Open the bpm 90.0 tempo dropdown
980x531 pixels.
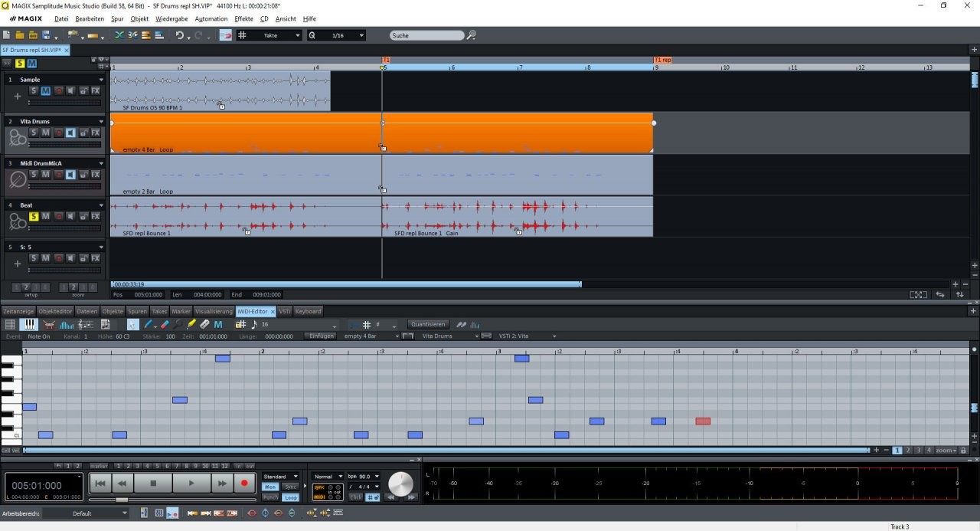coord(364,477)
